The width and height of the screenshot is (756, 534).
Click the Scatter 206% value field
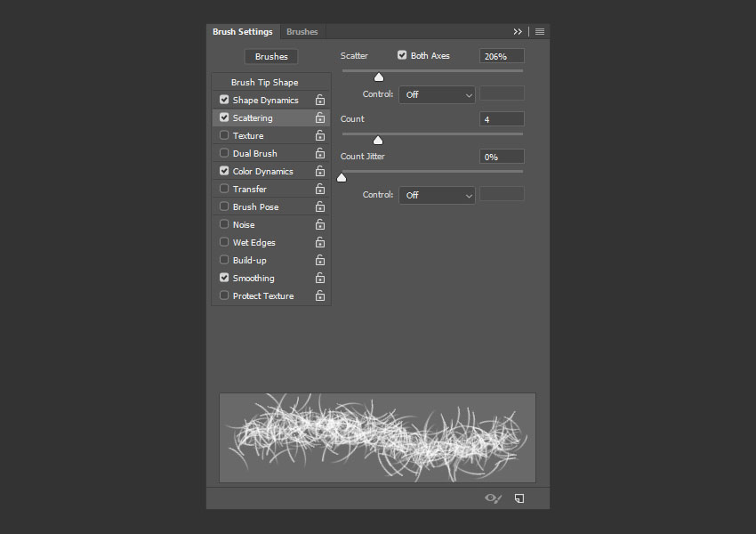point(502,56)
